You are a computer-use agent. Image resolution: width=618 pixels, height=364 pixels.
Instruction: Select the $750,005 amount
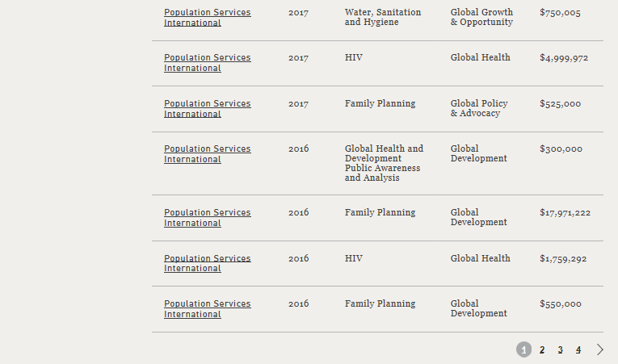click(560, 13)
